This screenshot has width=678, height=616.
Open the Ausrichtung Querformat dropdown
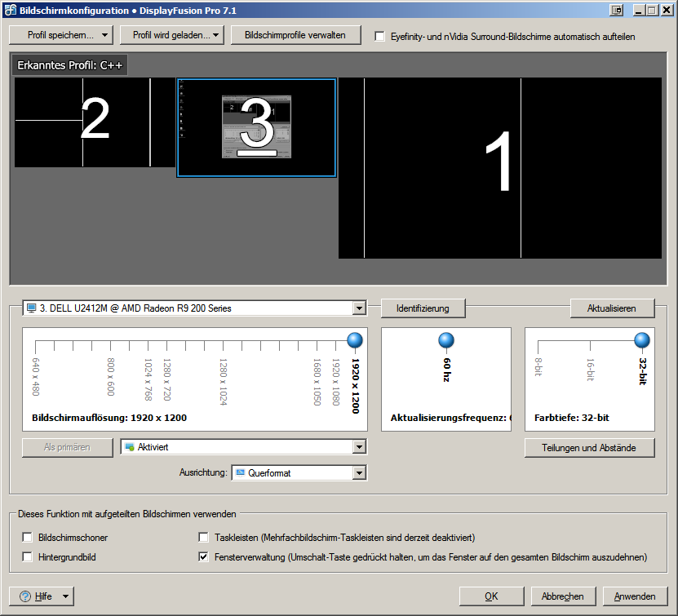358,472
